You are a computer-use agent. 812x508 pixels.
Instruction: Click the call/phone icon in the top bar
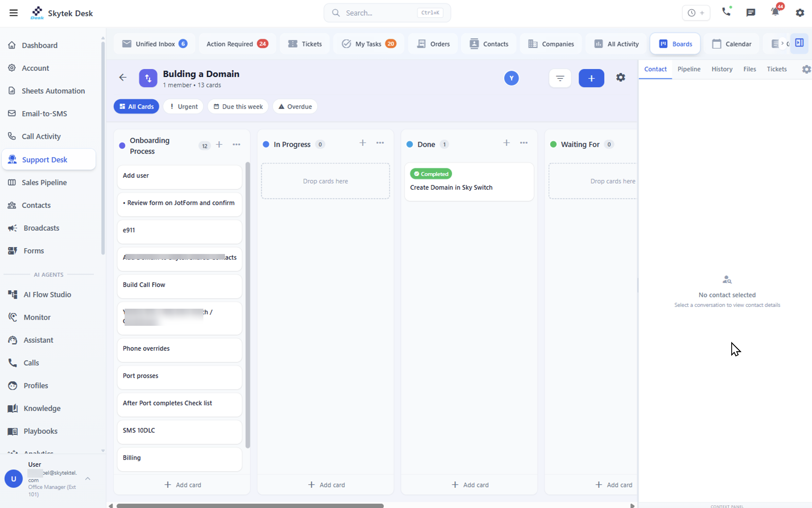726,12
